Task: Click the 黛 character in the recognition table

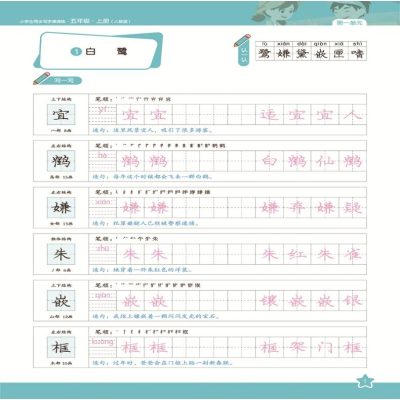Action: pyautogui.click(x=302, y=53)
